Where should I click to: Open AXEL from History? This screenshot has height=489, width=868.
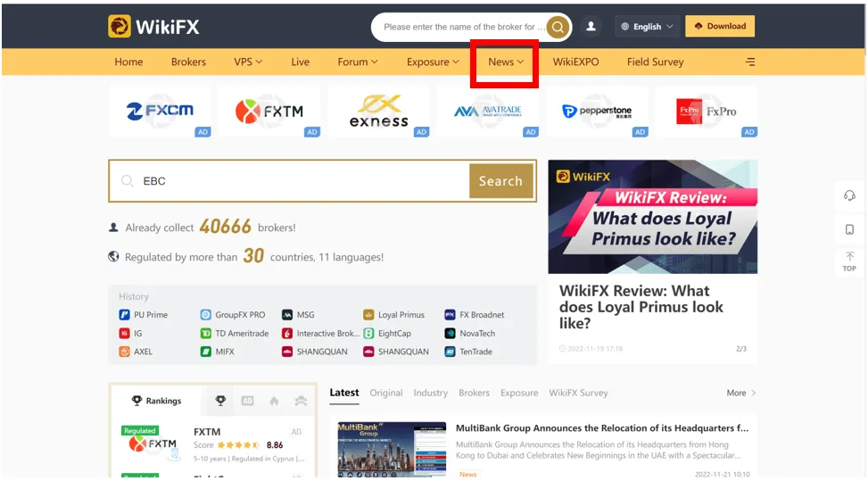point(136,352)
